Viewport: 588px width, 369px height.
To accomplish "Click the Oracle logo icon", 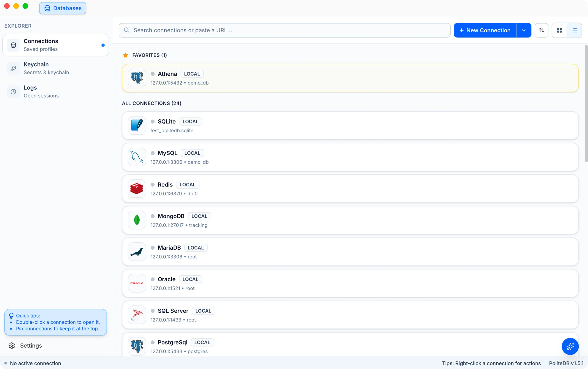I will coord(137,283).
